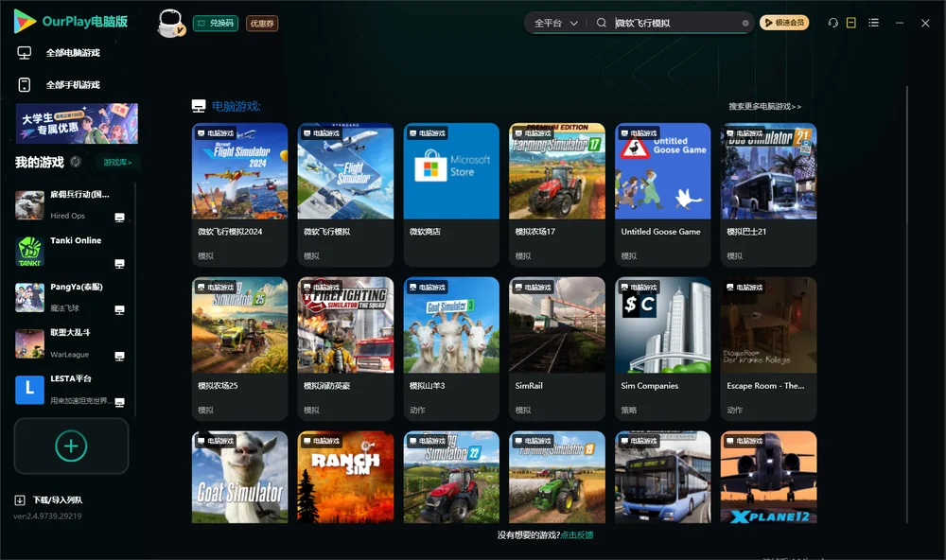Screen dimensions: 946x560
Task: Open the 优惠券 coupons button
Action: [262, 23]
